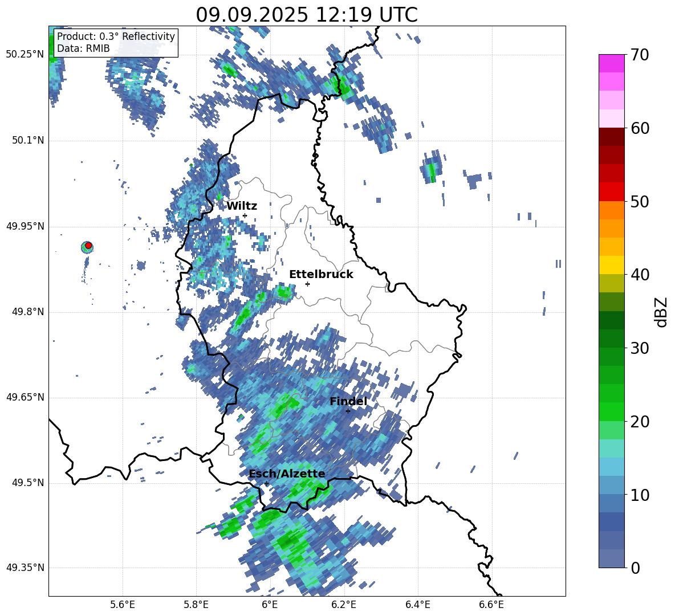The image size is (675, 616).
Task: Click the 49.5°N latitude label
Action: (x=28, y=483)
